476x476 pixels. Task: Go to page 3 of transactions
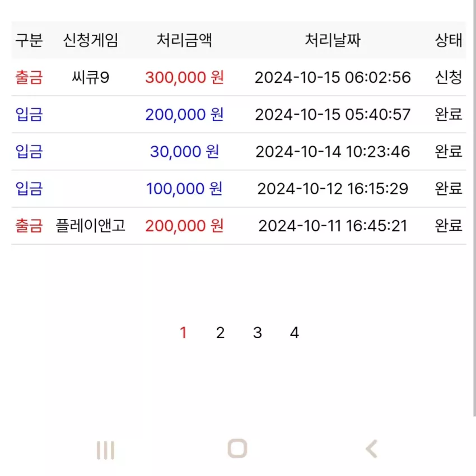pyautogui.click(x=258, y=333)
